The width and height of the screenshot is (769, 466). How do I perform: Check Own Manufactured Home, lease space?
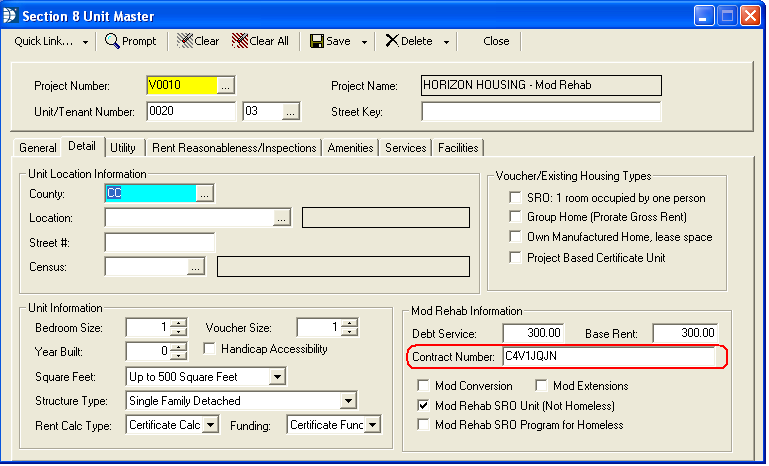(515, 237)
